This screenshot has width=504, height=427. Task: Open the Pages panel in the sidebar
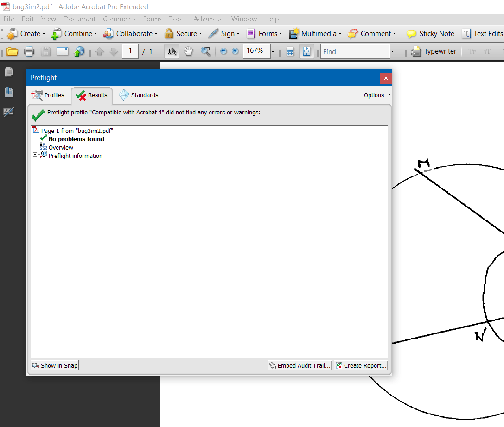8,72
